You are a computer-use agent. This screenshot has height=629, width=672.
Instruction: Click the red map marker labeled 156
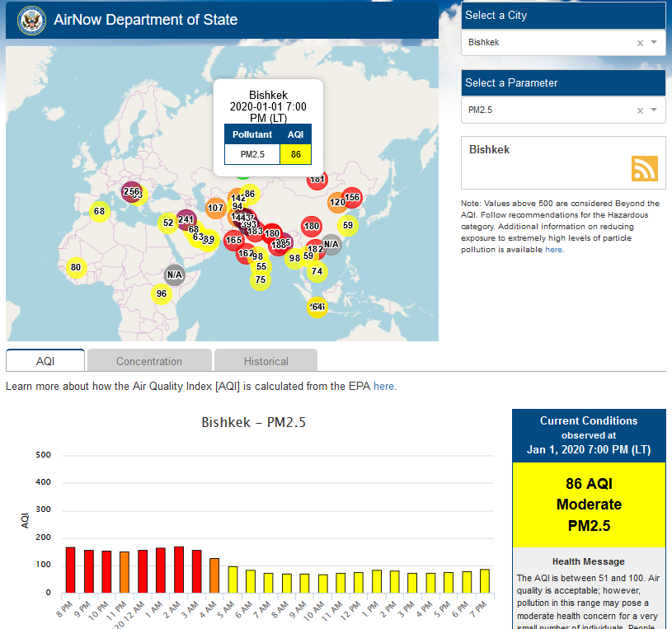tap(352, 197)
